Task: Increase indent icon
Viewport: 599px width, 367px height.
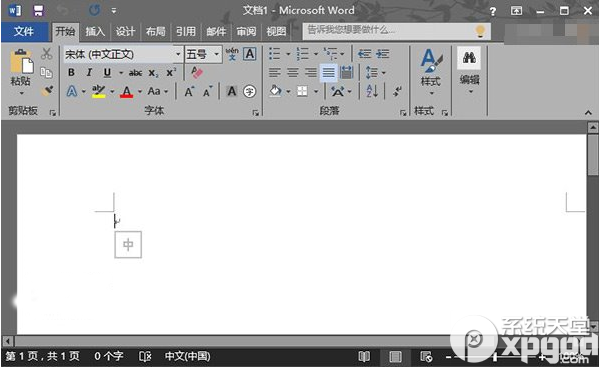Action: 382,54
